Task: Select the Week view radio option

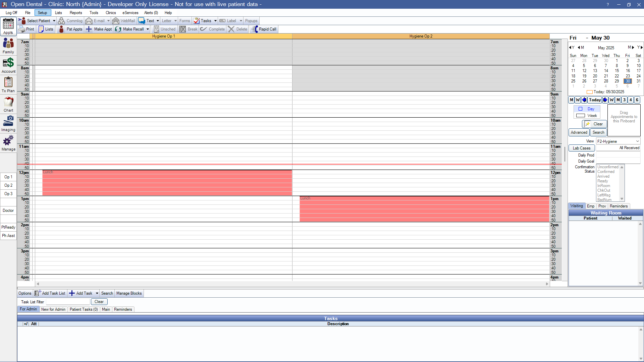Action: click(581, 116)
